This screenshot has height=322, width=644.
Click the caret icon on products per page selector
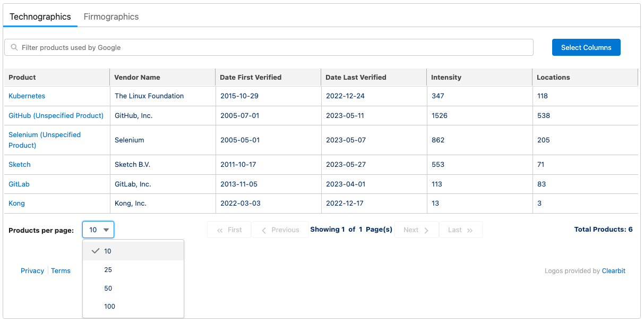pyautogui.click(x=105, y=230)
